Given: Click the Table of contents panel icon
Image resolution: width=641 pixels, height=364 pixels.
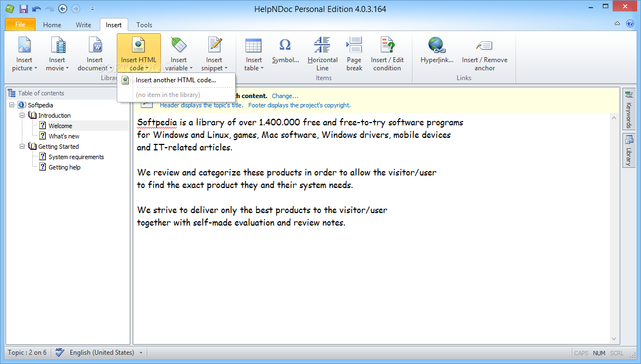Looking at the screenshot, I should click(12, 93).
